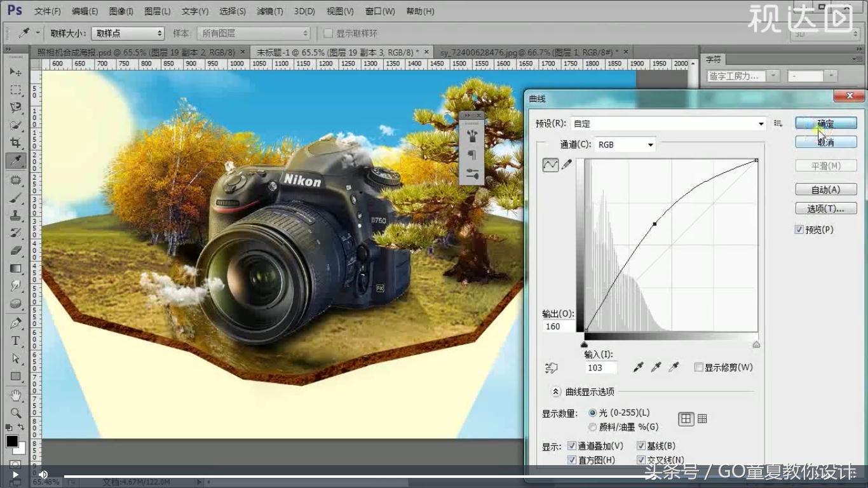
Task: Open the 通道 channel dropdown in Curves
Action: pyautogui.click(x=625, y=144)
